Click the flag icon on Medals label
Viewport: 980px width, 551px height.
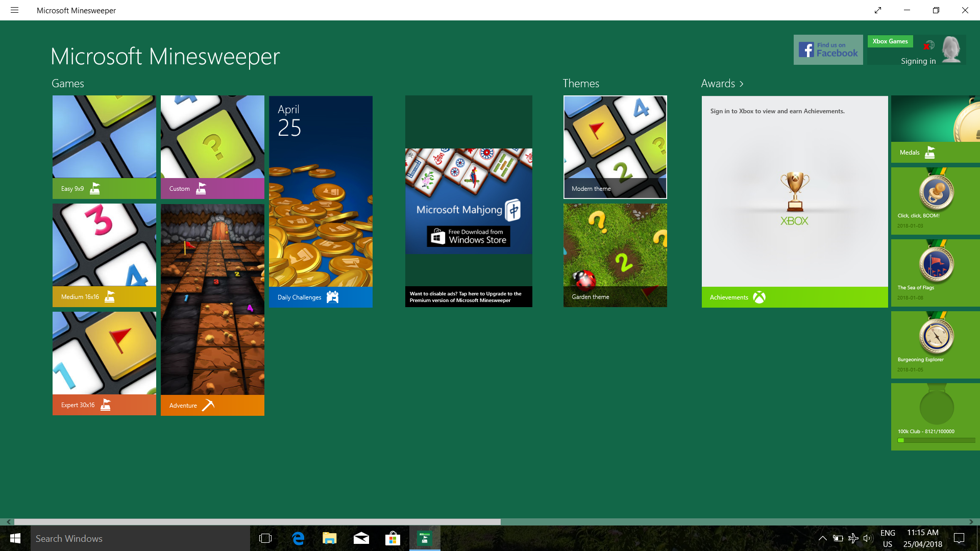click(930, 152)
